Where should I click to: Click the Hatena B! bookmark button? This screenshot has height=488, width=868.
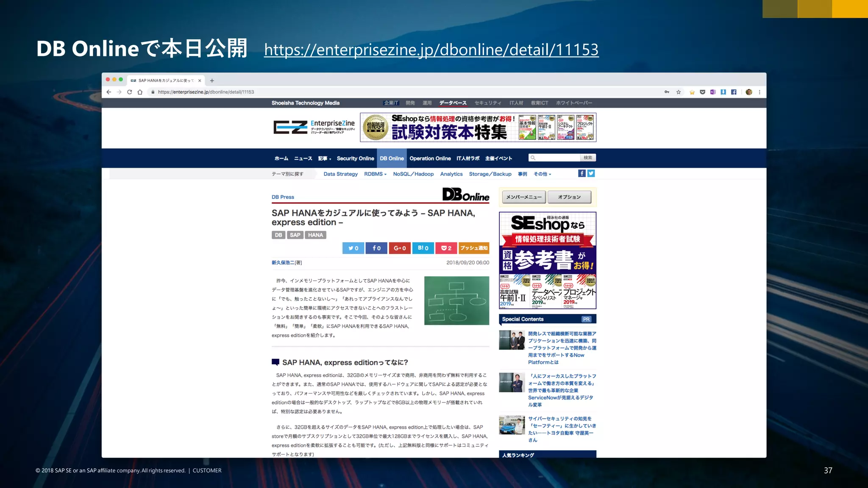tap(423, 248)
